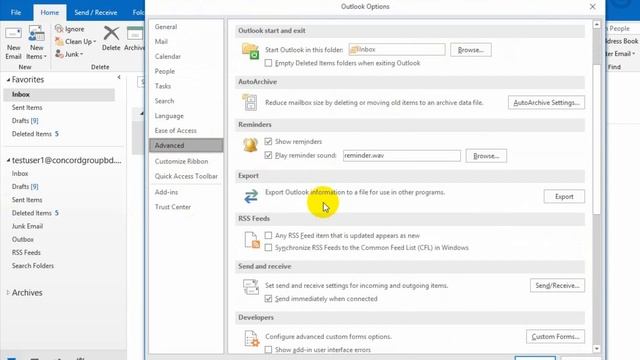Screen dimensions: 640x360
Task: Select Sent Items under Favorites
Action: point(27,107)
